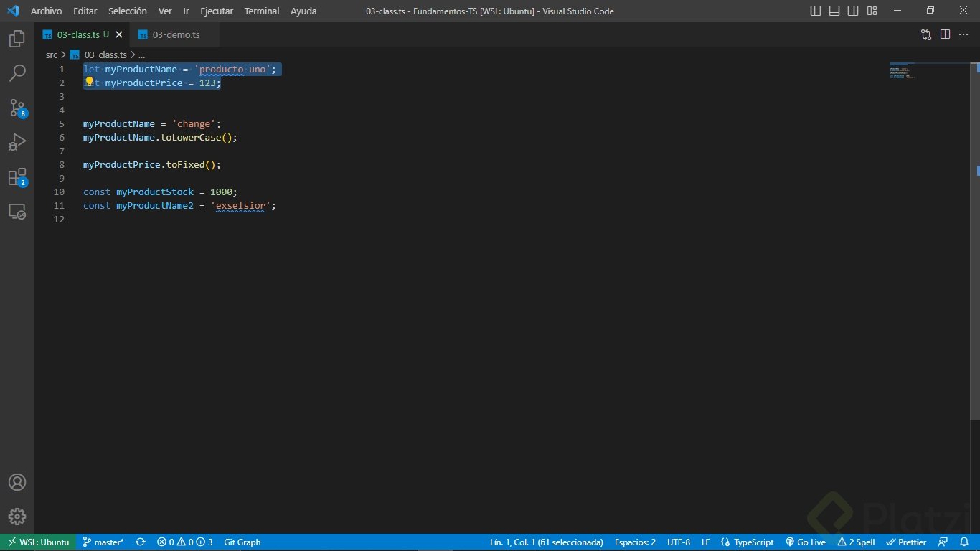Open the Terminal menu
The image size is (980, 551).
click(261, 11)
